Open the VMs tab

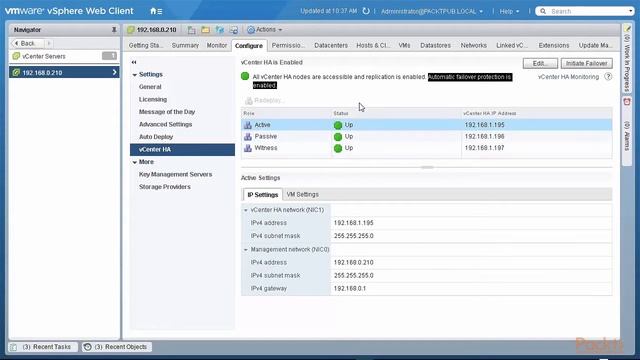pos(404,45)
